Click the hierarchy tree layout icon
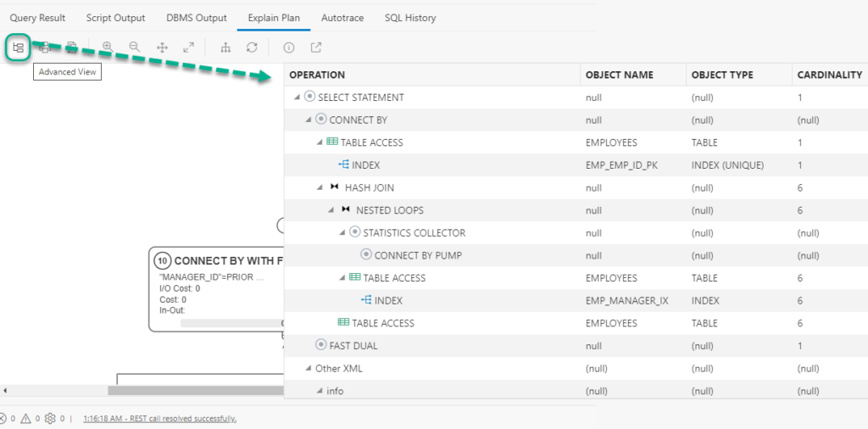This screenshot has width=868, height=429. click(225, 47)
